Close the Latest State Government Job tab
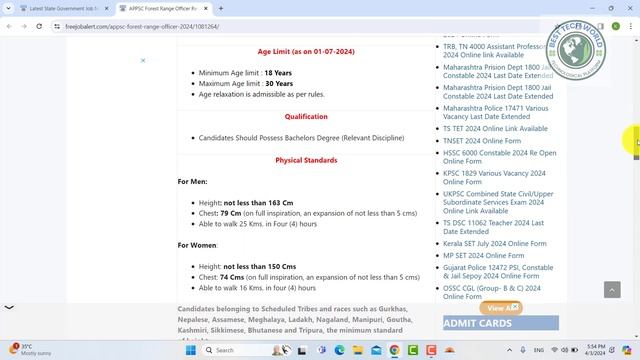Image resolution: width=640 pixels, height=360 pixels. coord(107,8)
